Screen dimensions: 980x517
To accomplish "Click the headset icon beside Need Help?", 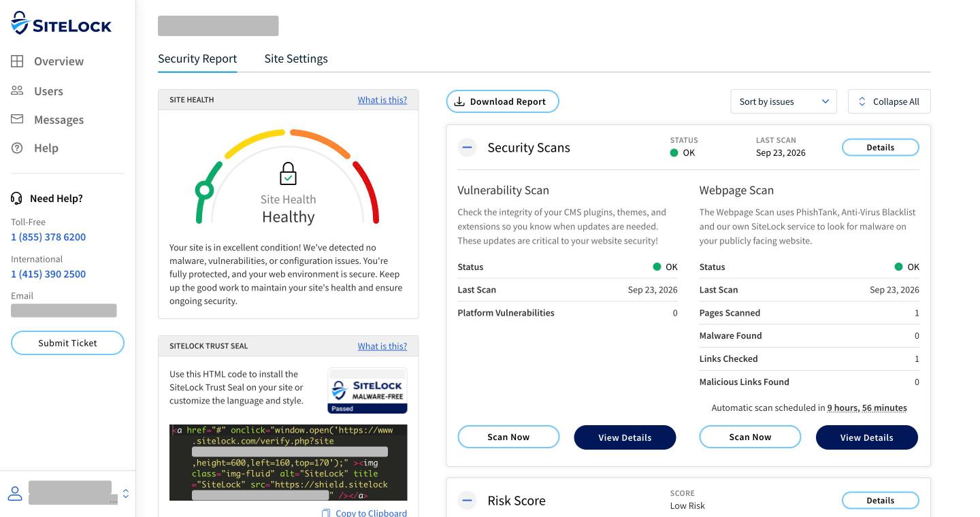I will coord(17,199).
